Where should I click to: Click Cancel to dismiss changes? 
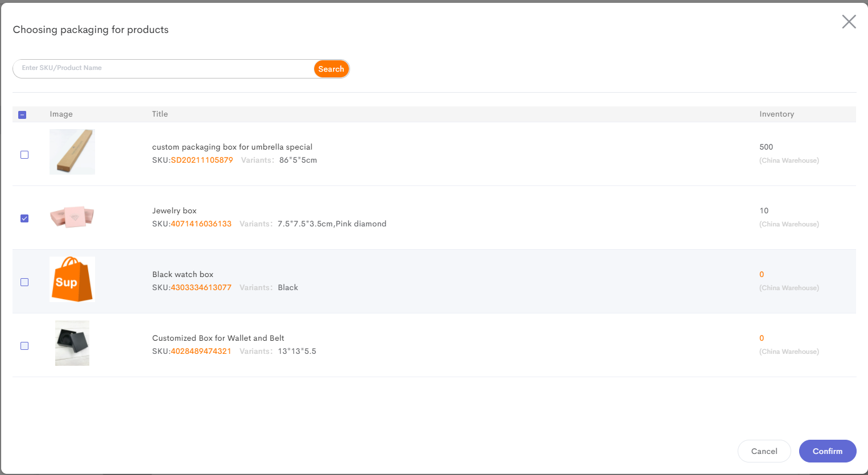point(764,451)
